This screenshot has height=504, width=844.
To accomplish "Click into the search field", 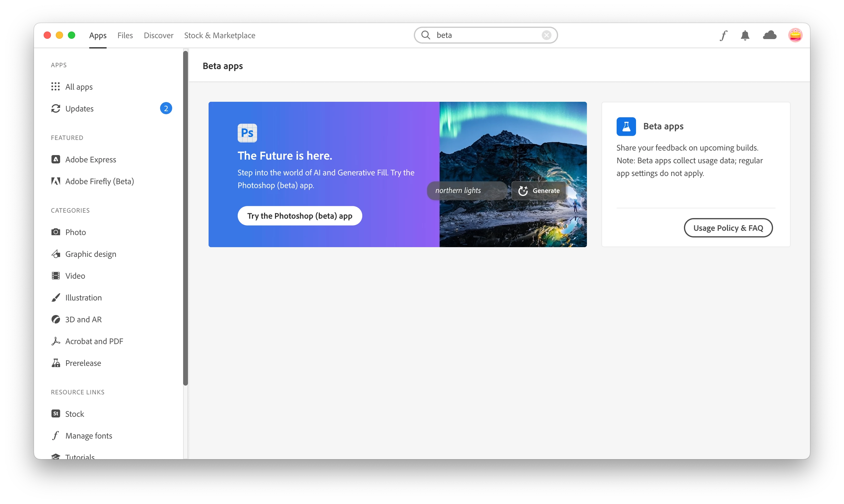I will point(486,35).
